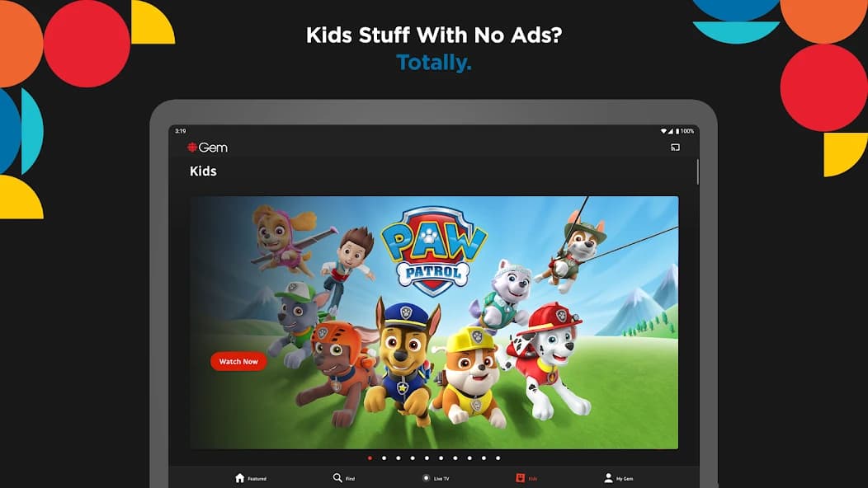Open the Find search icon
Screen dimensions: 868x488
coord(337,477)
